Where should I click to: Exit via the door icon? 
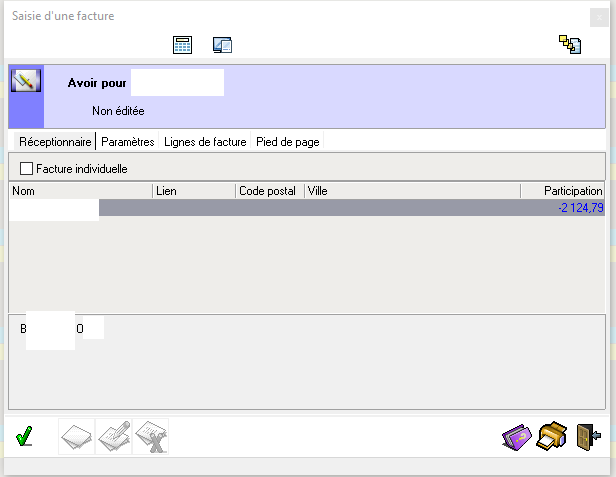pyautogui.click(x=589, y=437)
